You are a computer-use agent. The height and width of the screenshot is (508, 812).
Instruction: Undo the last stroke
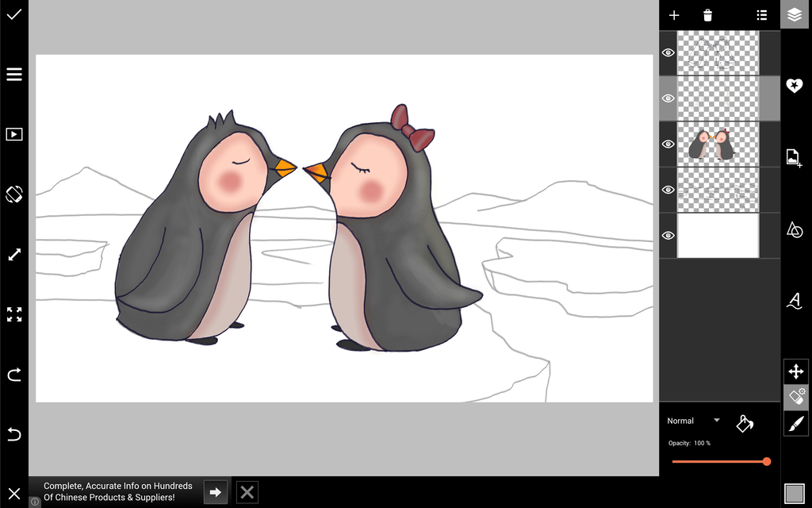point(14,434)
